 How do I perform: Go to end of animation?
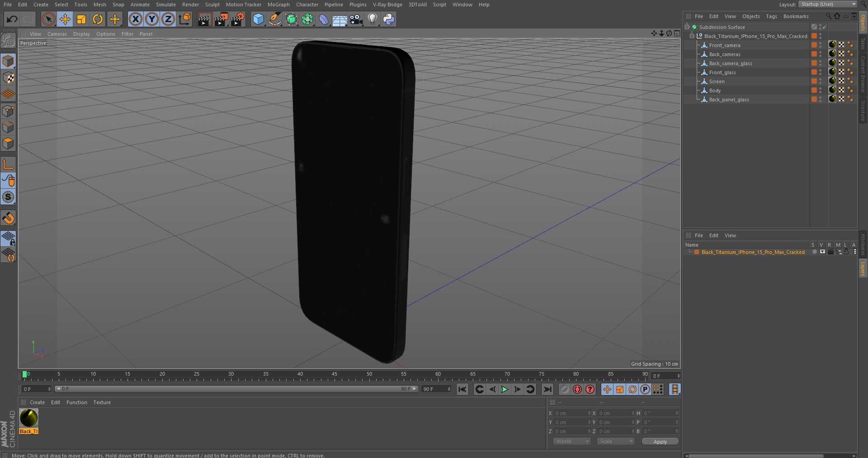[x=547, y=389]
